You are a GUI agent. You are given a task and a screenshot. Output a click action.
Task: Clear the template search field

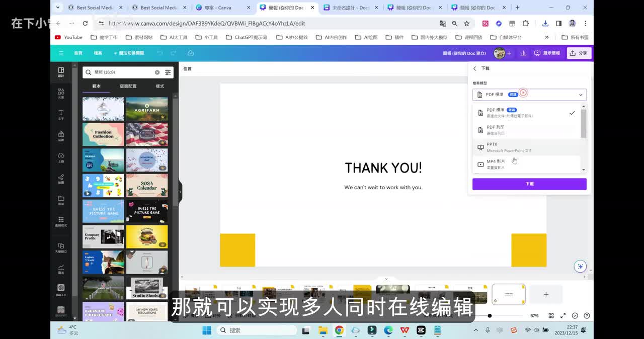[157, 72]
